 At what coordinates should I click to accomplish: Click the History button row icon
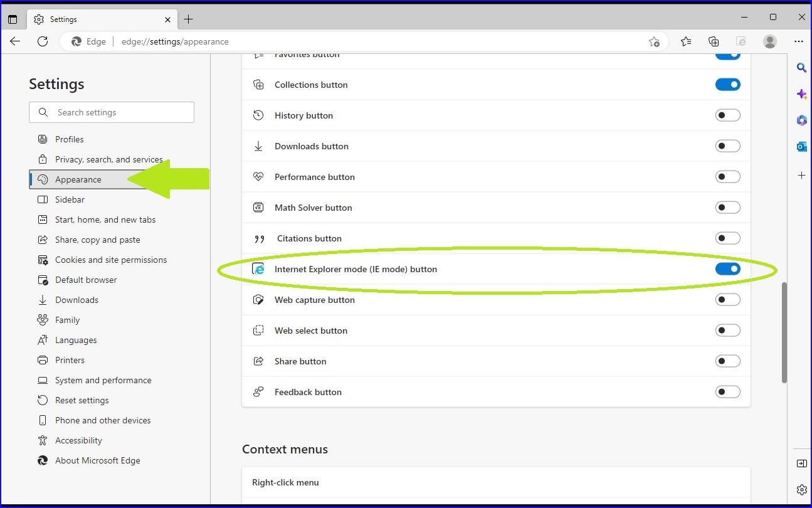[x=258, y=115]
